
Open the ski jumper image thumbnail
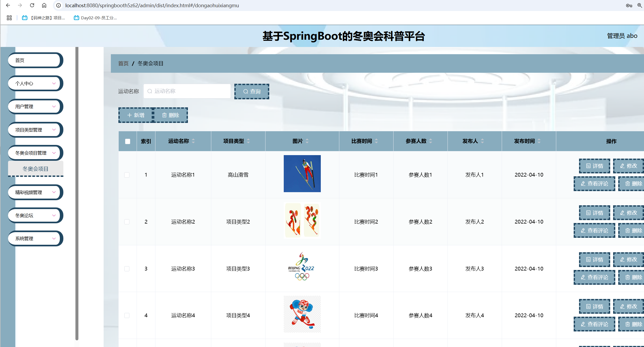point(302,174)
